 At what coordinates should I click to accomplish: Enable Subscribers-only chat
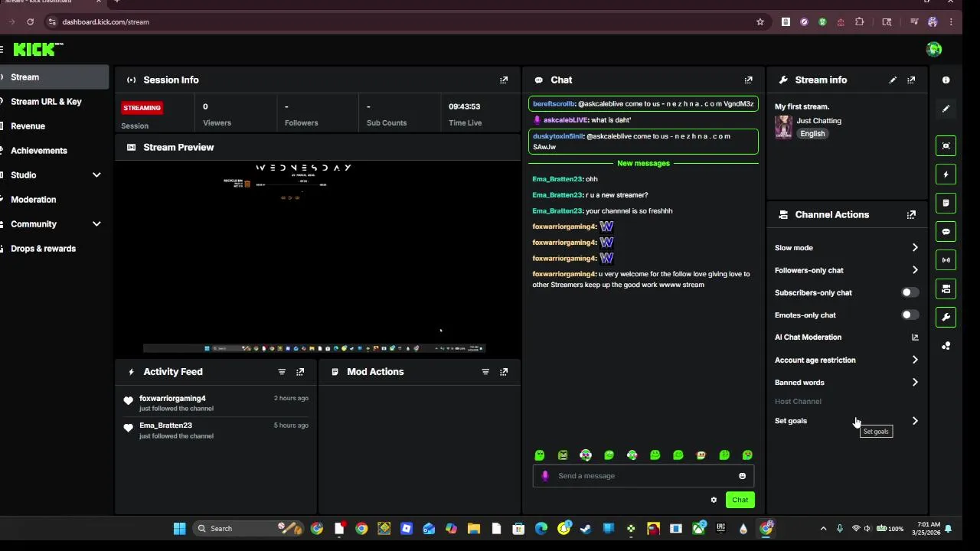tap(910, 292)
